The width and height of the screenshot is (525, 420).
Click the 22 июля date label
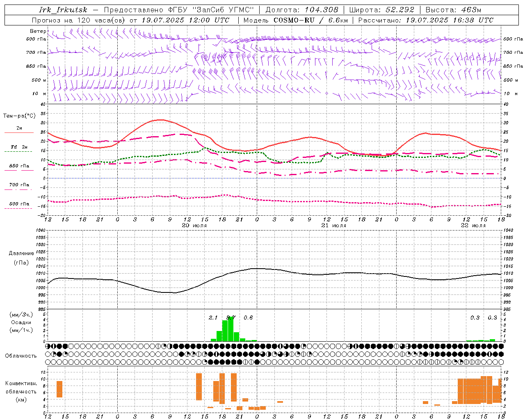tap(473, 226)
